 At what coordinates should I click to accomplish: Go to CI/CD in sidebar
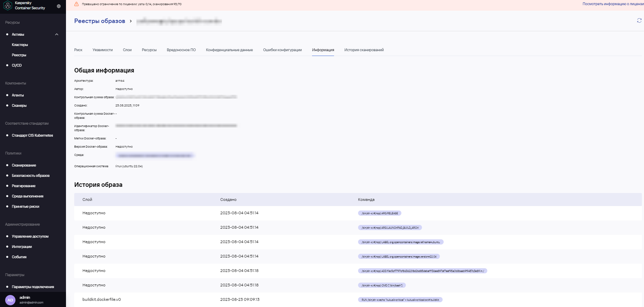17,65
